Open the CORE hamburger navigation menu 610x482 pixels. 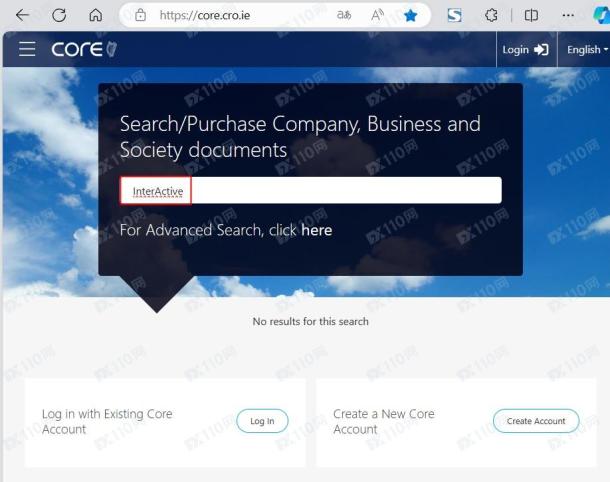27,49
